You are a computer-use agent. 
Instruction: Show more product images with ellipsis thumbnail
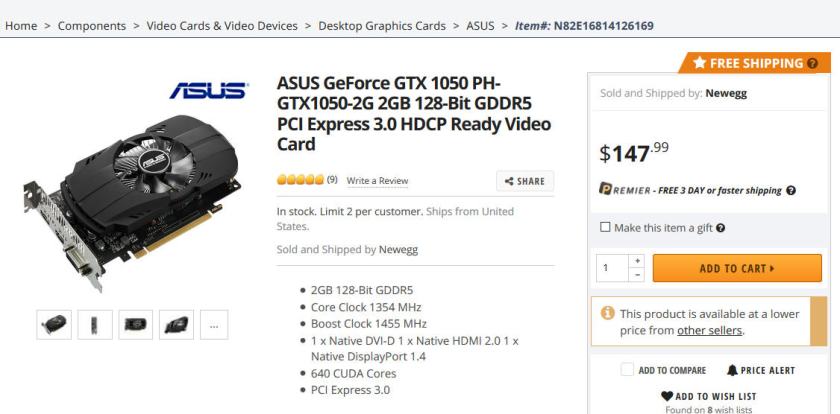click(x=215, y=325)
